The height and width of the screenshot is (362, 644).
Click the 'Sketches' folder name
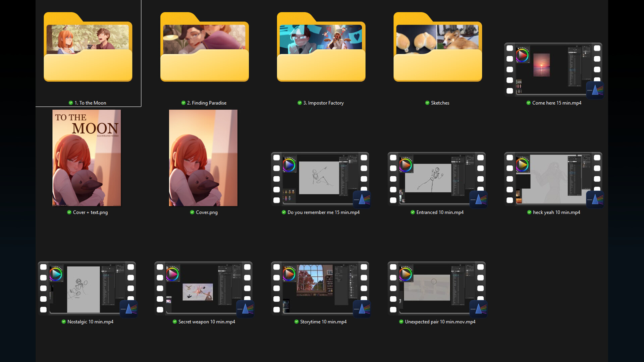[440, 103]
